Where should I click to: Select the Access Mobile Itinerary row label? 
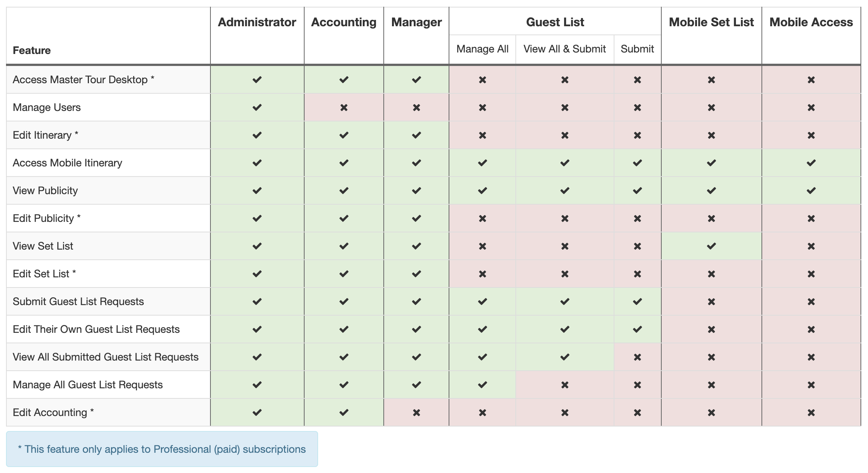68,163
